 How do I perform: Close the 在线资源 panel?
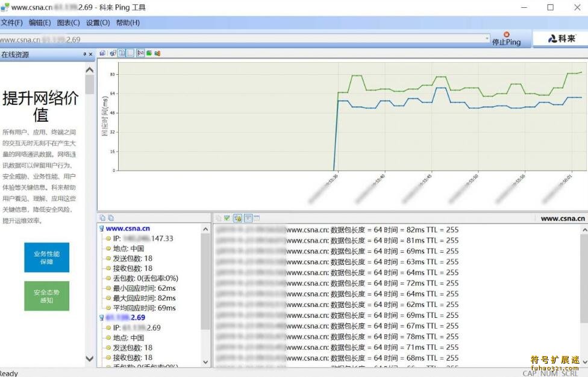[91, 54]
